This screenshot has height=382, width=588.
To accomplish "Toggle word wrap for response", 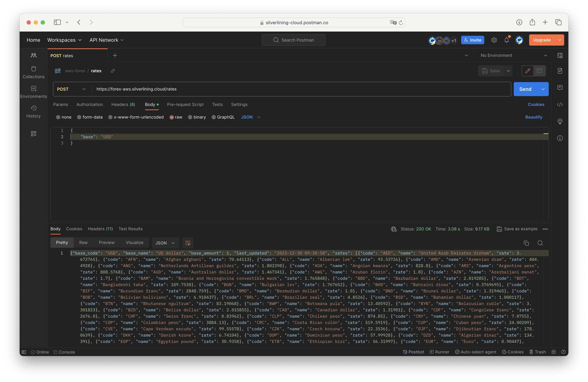I will [187, 243].
